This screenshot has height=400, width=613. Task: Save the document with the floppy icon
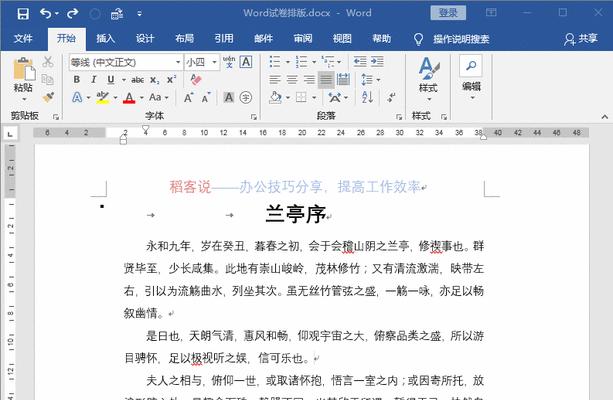pos(23,14)
